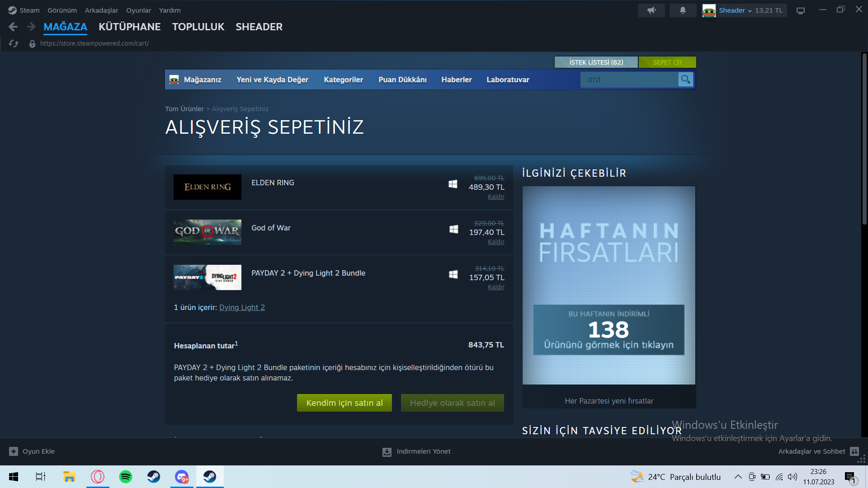Expand the Yeni ve Kayda Değer menu

tap(272, 80)
